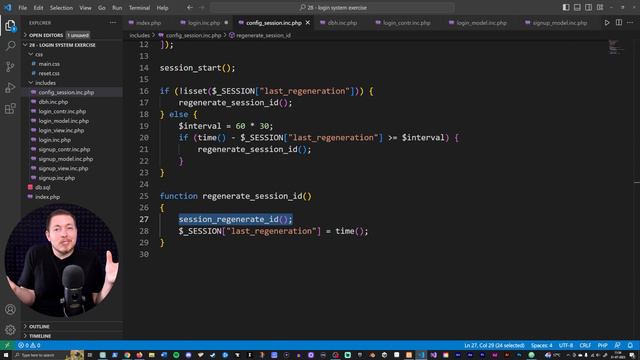
Task: Open signup_contr.inc.php in the explorer
Action: tap(72, 149)
